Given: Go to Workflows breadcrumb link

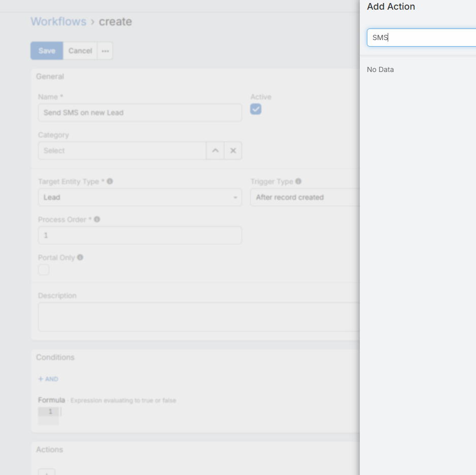Looking at the screenshot, I should pos(58,22).
